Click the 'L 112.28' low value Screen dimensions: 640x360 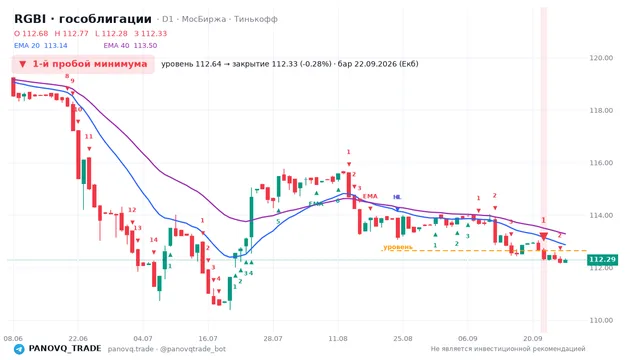point(111,33)
